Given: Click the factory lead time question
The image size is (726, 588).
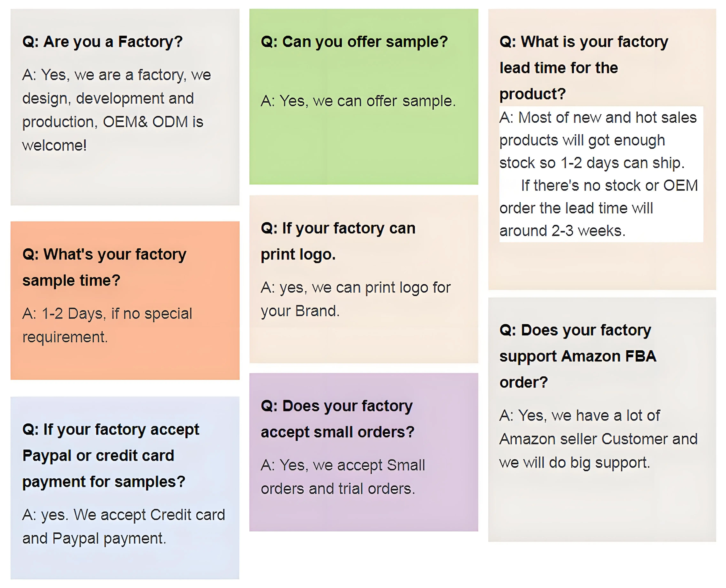Looking at the screenshot, I should point(583,68).
